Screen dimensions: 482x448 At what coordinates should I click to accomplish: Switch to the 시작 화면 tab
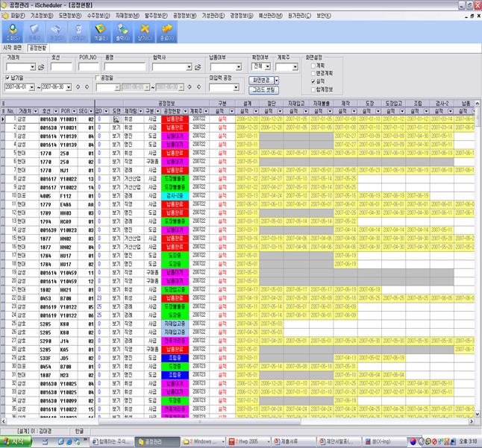tap(12, 48)
